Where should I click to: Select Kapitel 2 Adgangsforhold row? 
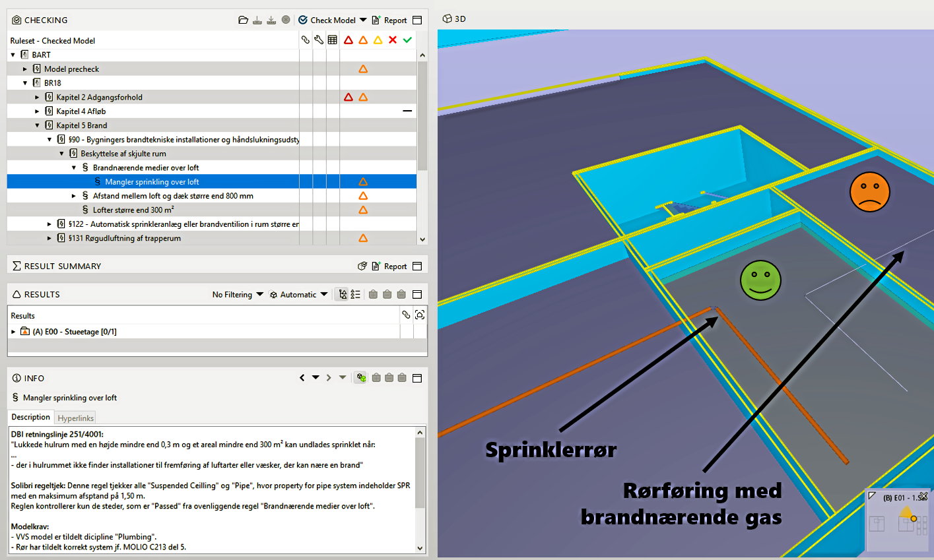(x=212, y=97)
